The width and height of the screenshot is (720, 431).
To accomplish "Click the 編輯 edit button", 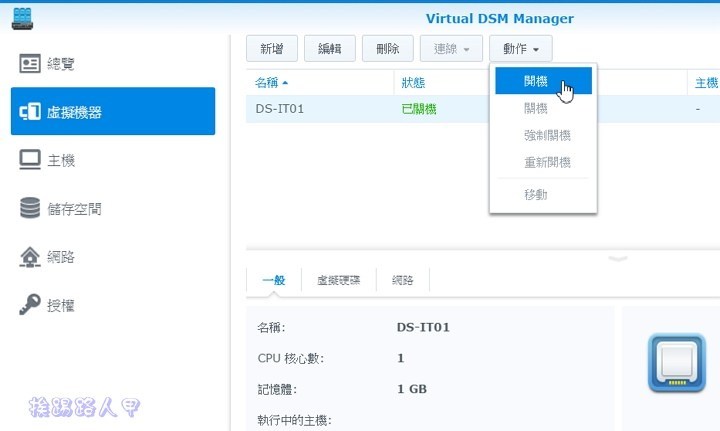I will [x=330, y=48].
